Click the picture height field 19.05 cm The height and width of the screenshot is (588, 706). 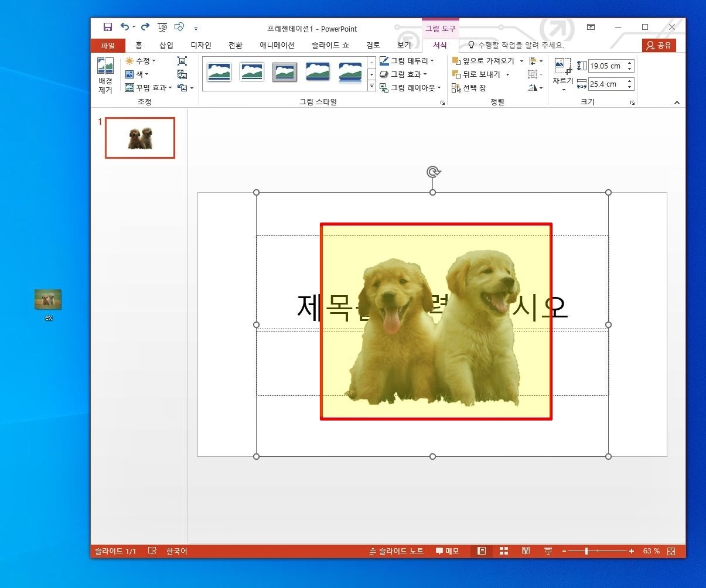pyautogui.click(x=607, y=66)
